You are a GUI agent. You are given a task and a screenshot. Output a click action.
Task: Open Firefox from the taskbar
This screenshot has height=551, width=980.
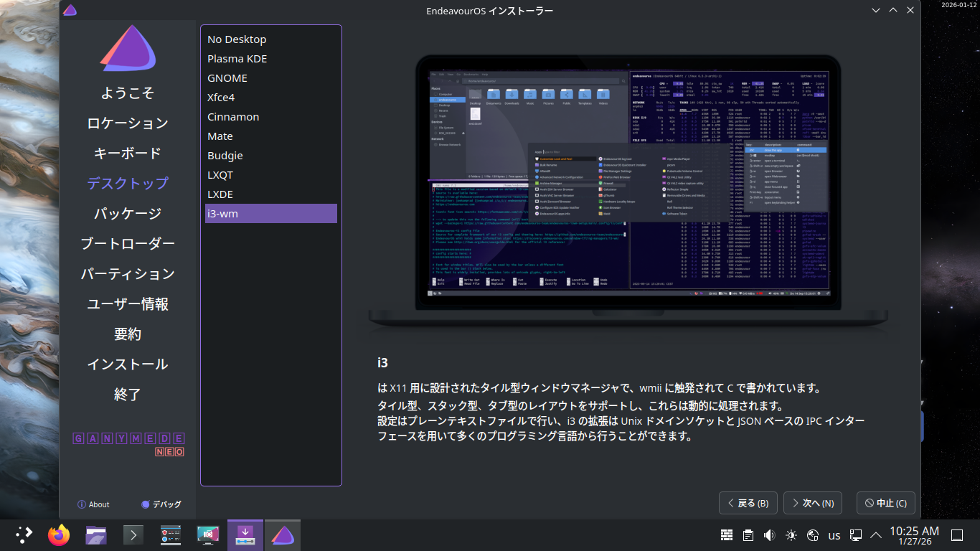coord(59,535)
